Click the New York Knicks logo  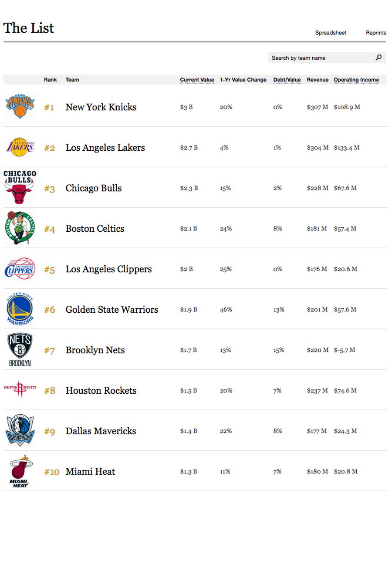click(20, 106)
